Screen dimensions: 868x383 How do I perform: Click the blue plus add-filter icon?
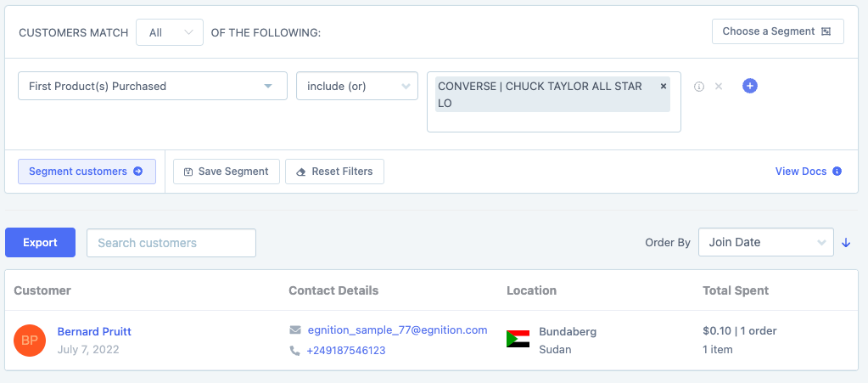(x=750, y=86)
